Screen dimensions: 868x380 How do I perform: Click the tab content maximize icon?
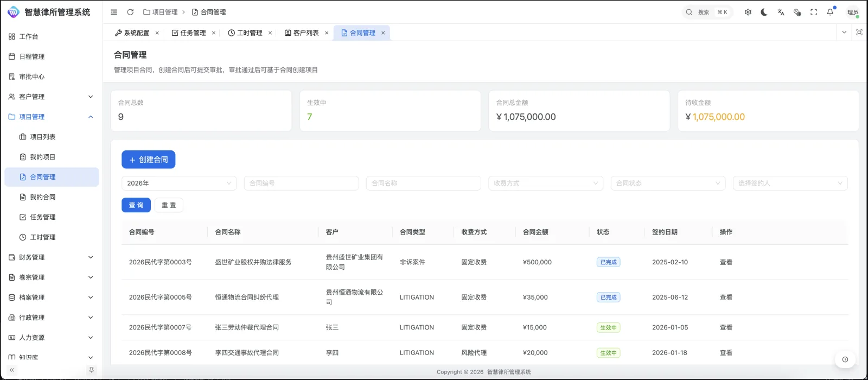pyautogui.click(x=859, y=33)
